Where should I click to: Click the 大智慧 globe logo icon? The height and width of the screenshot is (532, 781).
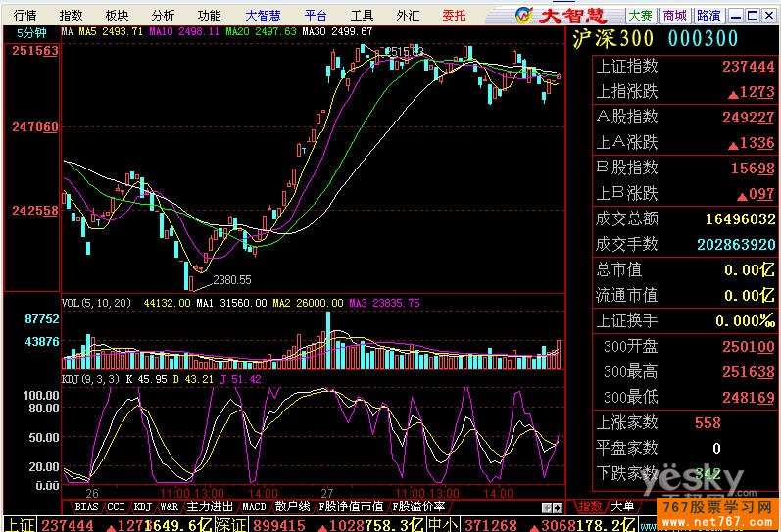point(524,16)
